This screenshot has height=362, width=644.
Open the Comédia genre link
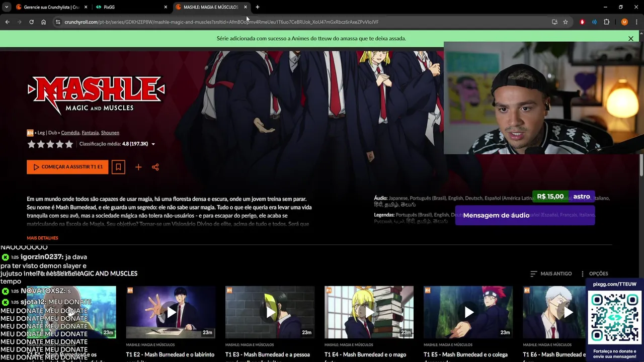coord(70,133)
